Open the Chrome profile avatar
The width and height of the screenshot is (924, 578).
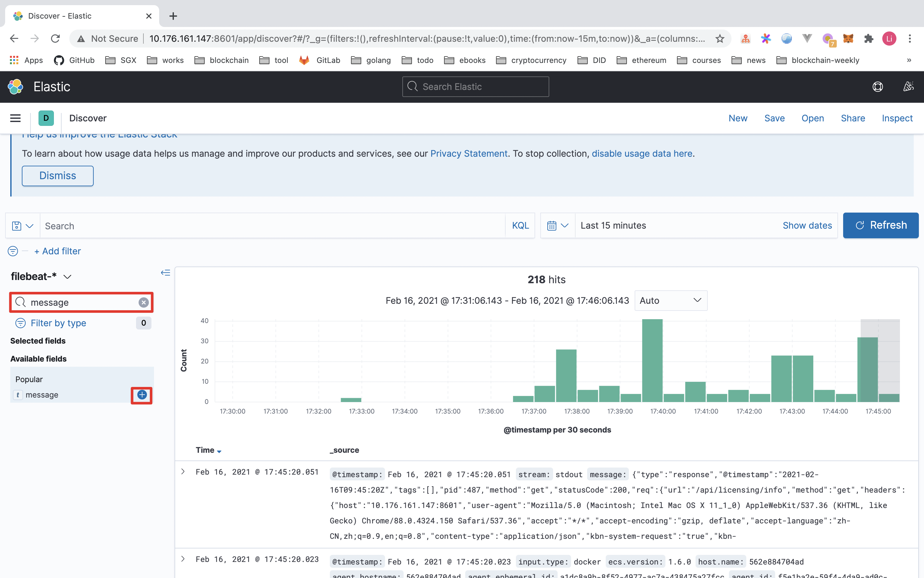(x=889, y=39)
